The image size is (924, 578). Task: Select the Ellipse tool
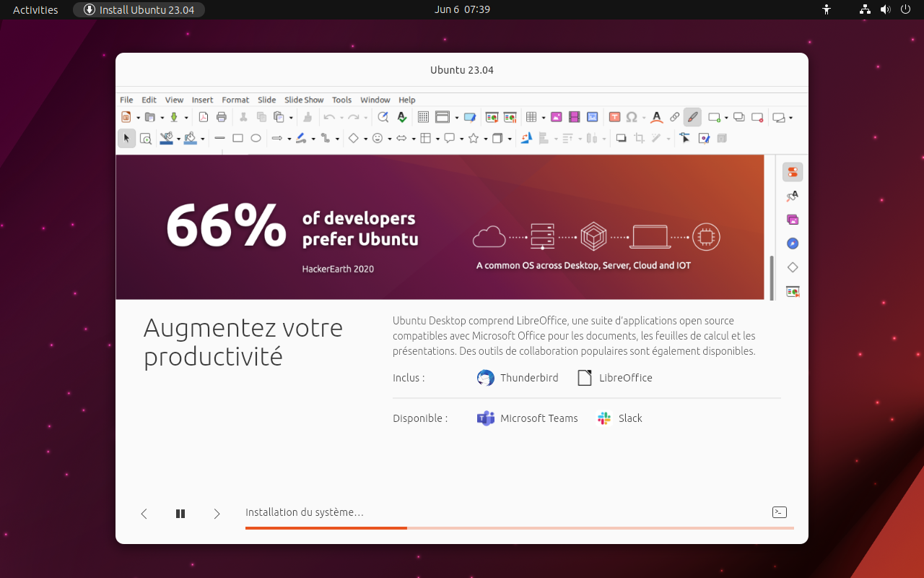(256, 138)
